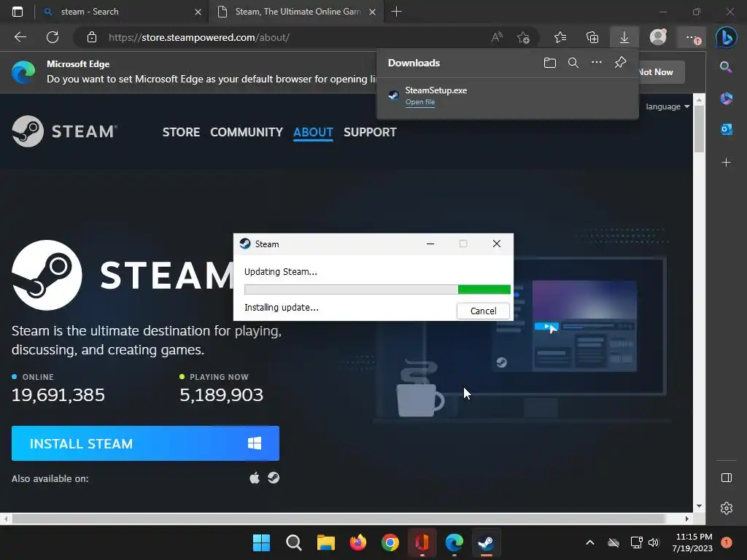Open Outlook sidebar icon
This screenshot has height=560, width=747.
pos(726,129)
